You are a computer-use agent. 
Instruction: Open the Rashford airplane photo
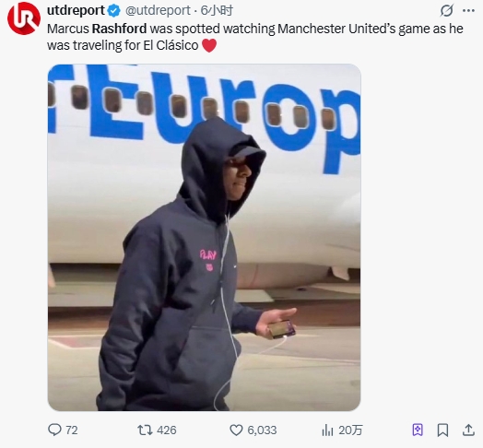coord(205,237)
